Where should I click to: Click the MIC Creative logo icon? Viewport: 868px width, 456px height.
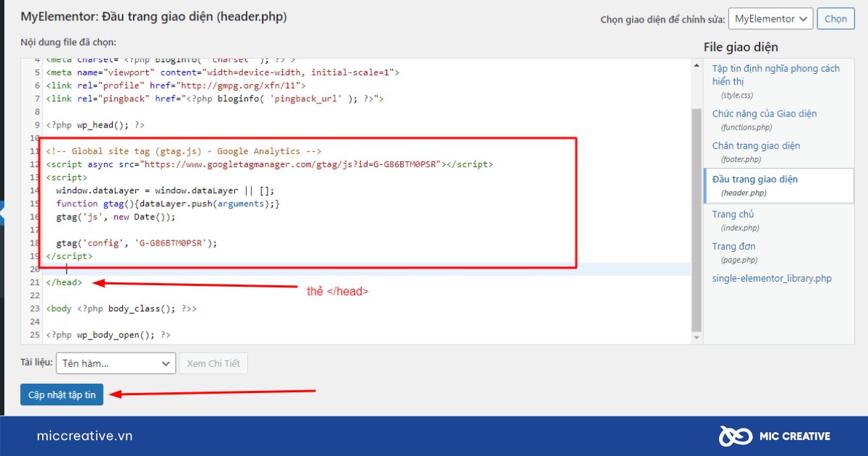coord(735,436)
